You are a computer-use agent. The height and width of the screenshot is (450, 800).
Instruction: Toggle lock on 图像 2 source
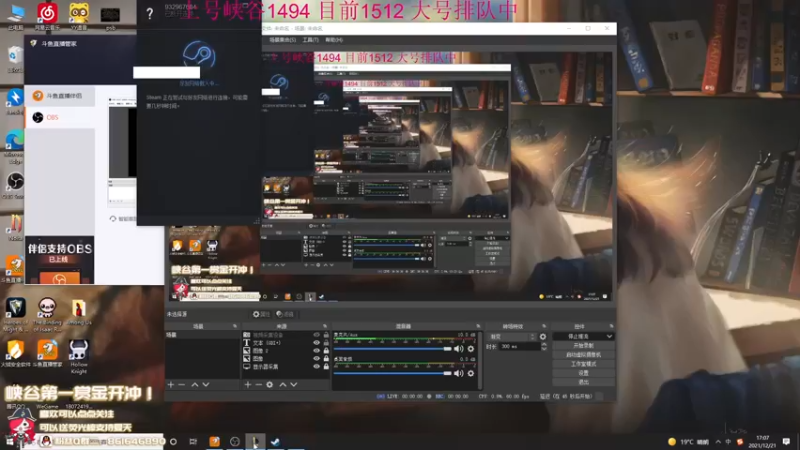tap(326, 351)
